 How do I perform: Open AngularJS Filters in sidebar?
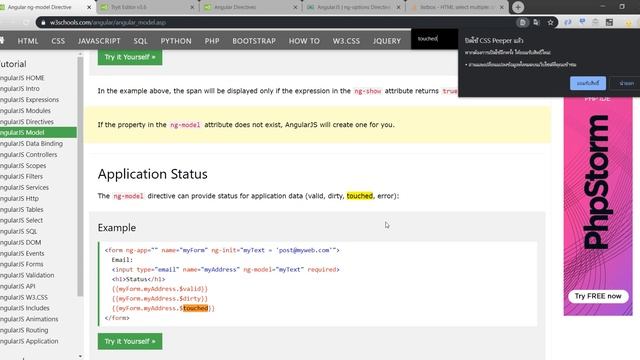(x=22, y=176)
